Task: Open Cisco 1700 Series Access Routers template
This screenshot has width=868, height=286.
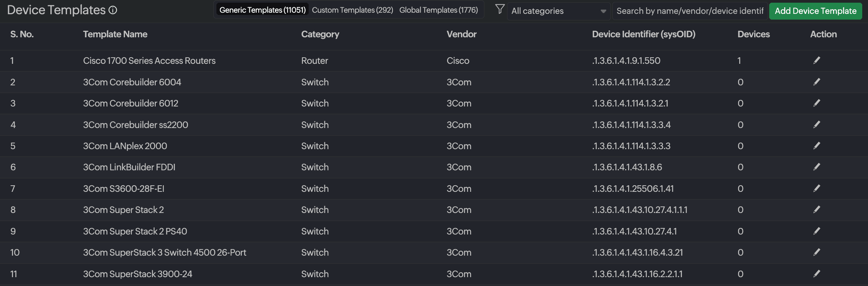Action: (x=149, y=61)
